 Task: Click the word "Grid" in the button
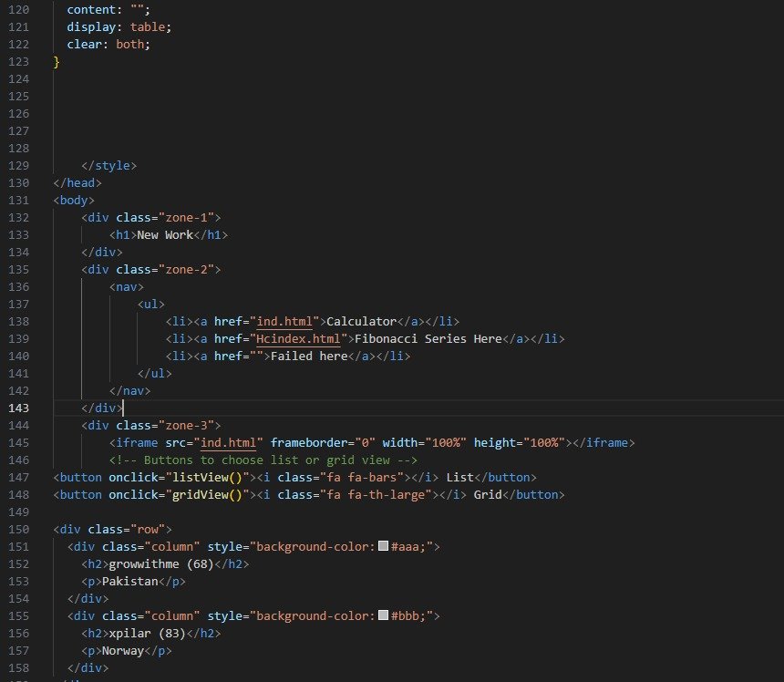coord(488,495)
